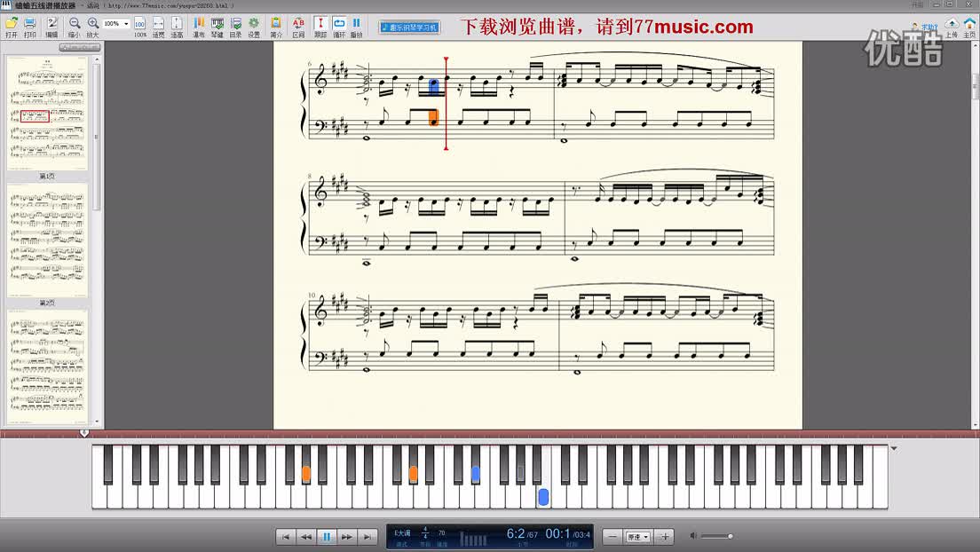Click the toolbar pause (播放) icon
This screenshot has height=552, width=980.
pyautogui.click(x=356, y=27)
